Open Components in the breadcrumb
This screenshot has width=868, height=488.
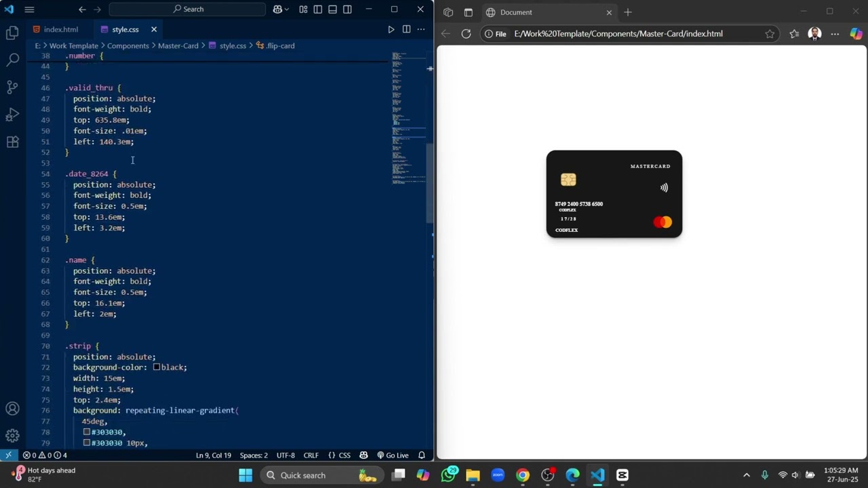(127, 45)
